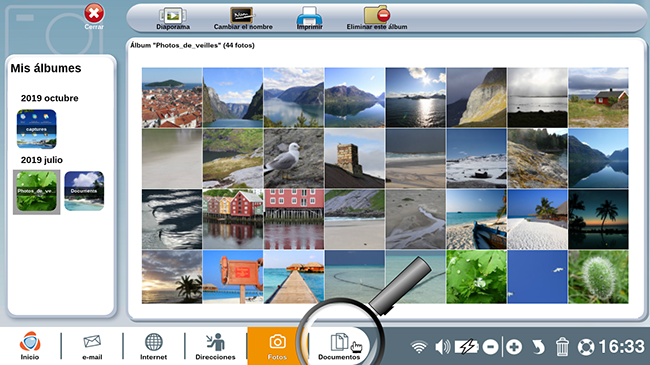Delete album via Eliminar este álbum
This screenshot has height=365, width=650.
point(377,18)
